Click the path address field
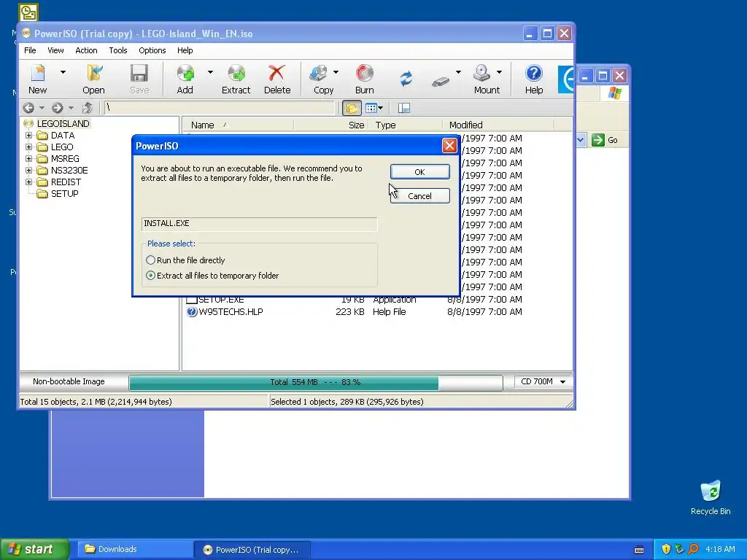The width and height of the screenshot is (747, 560). pyautogui.click(x=219, y=108)
